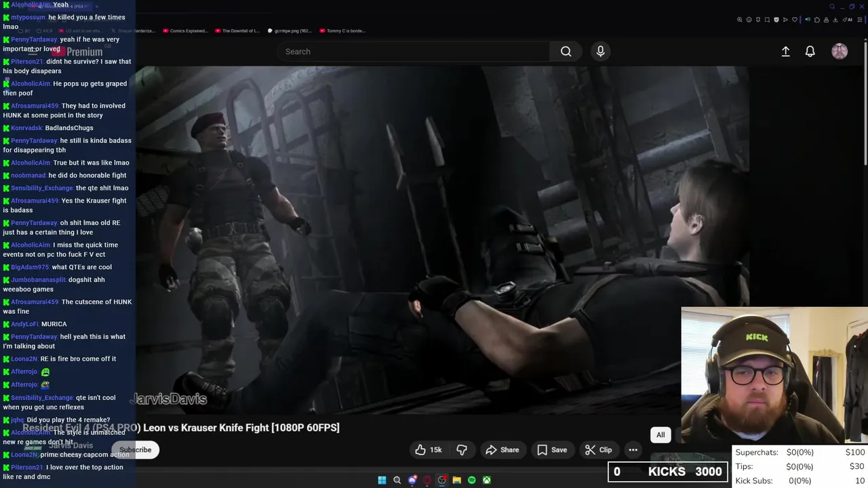Open the highlighted OBS taskbar icon
This screenshot has height=488, width=868.
pos(442,480)
